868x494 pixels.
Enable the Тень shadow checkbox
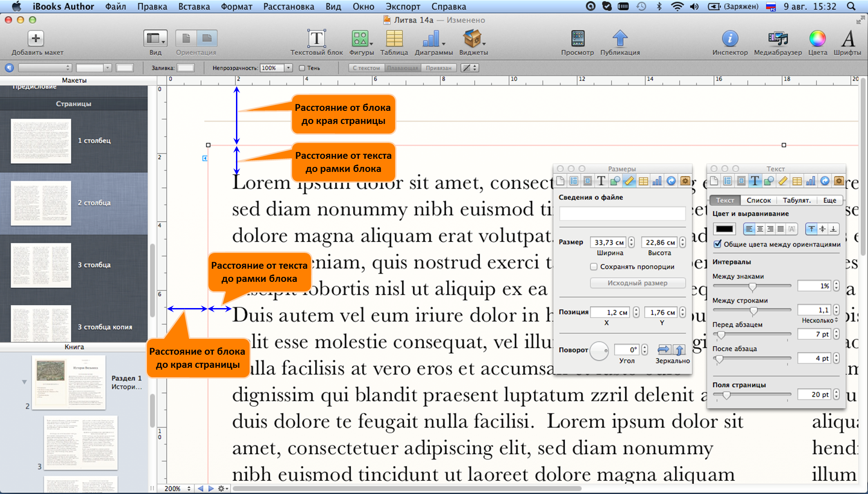click(x=302, y=68)
